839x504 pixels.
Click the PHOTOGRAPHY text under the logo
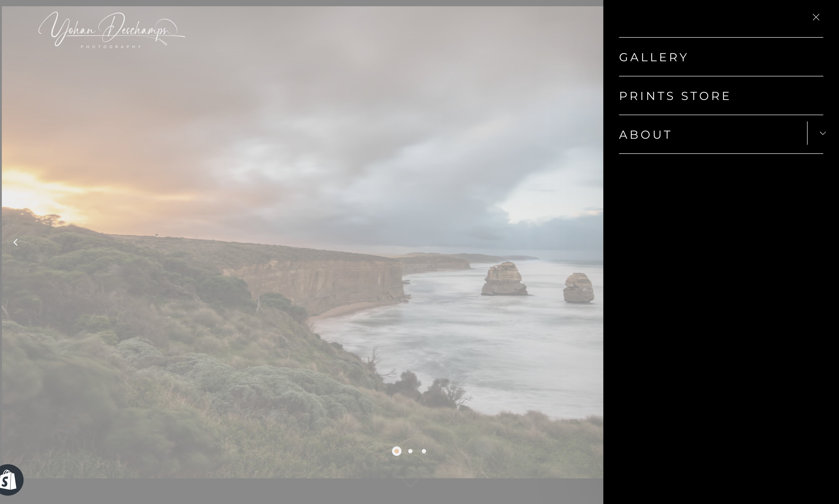(x=111, y=47)
